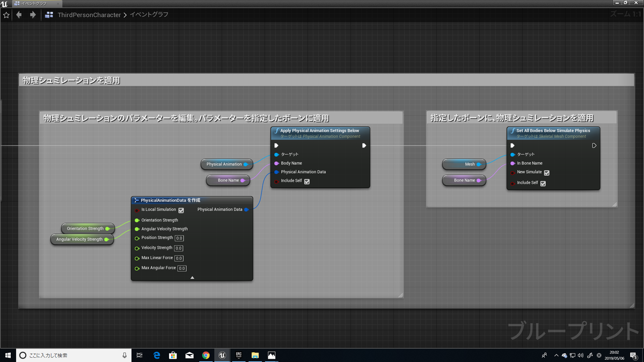Click the Position Strength input pin
The image size is (644, 362).
click(137, 238)
